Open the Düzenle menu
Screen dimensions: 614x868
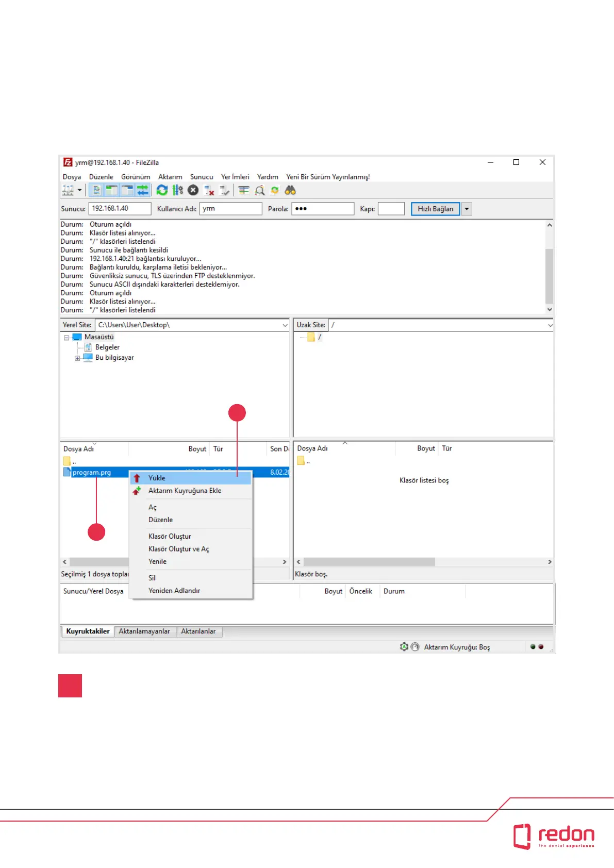click(x=101, y=177)
